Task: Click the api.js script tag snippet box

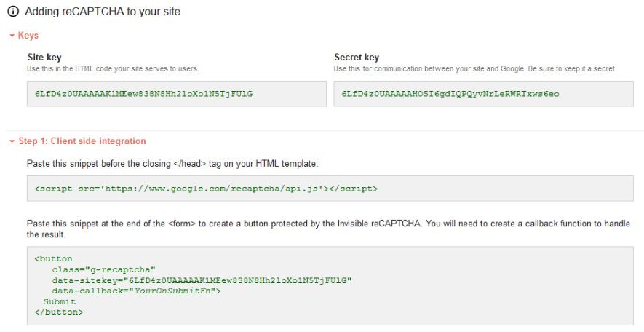Action: [x=330, y=189]
